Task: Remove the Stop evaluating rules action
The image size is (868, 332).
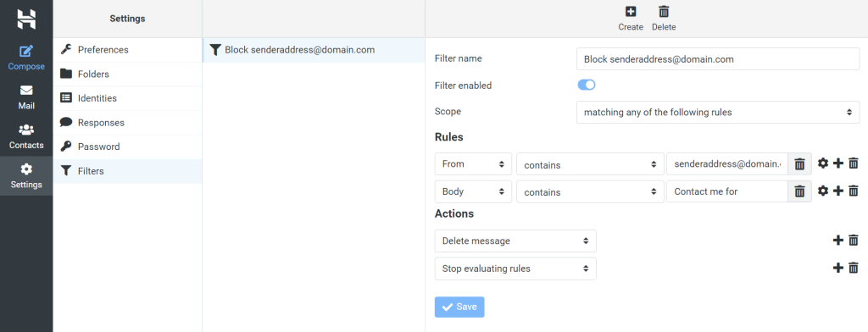Action: tap(854, 268)
